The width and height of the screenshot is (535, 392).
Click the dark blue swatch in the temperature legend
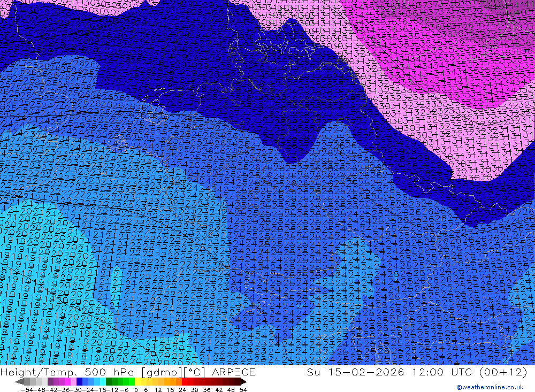click(79, 381)
